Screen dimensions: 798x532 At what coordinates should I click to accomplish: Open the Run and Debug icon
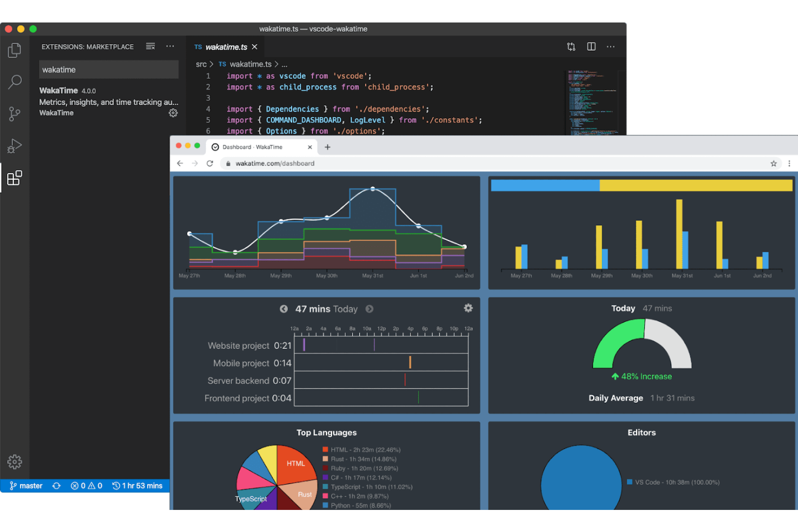point(15,146)
